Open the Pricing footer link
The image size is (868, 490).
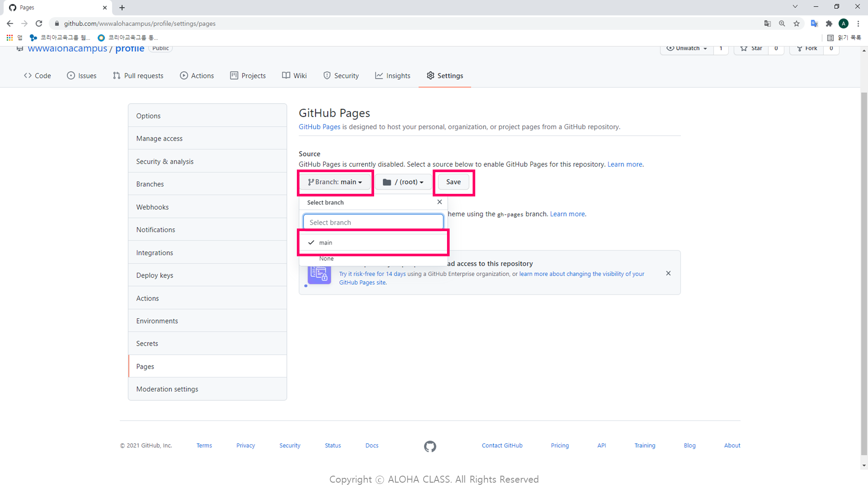point(560,445)
